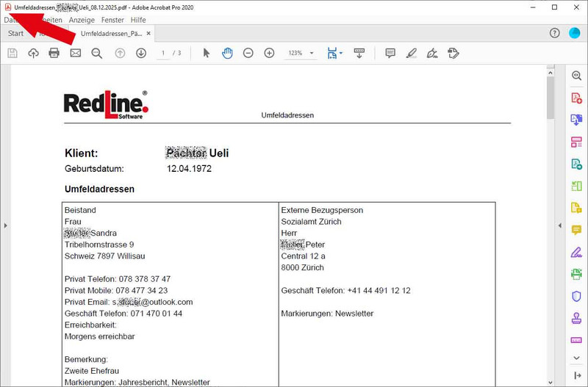Viewport: 588px width, 387px height.
Task: Upload file with the cloud arrow icon
Action: [33, 53]
